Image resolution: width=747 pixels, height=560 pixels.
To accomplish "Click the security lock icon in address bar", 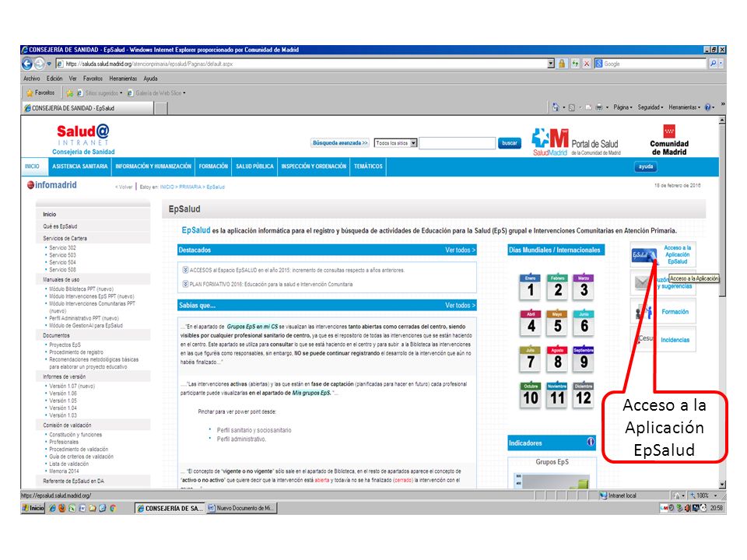I will [562, 64].
